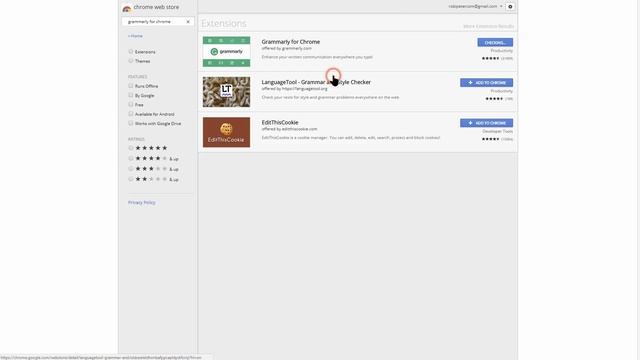Check Available for Android option
The height and width of the screenshot is (360, 640).
(x=131, y=114)
